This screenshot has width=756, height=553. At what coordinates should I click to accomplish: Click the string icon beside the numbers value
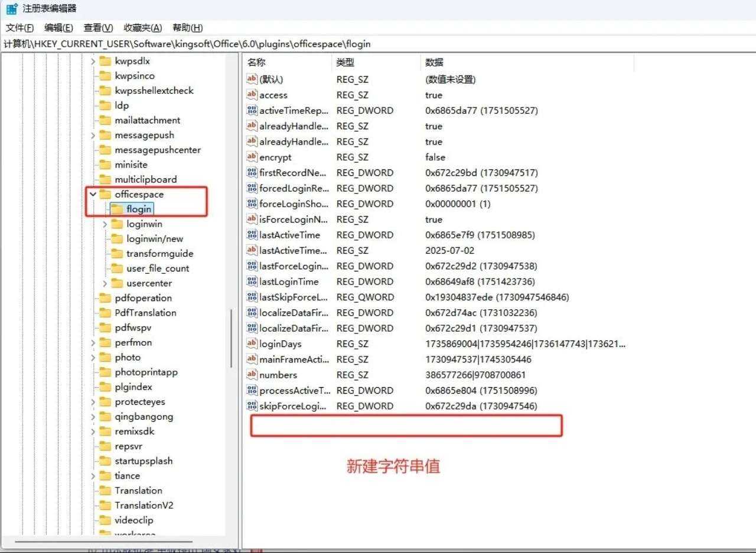tap(252, 375)
